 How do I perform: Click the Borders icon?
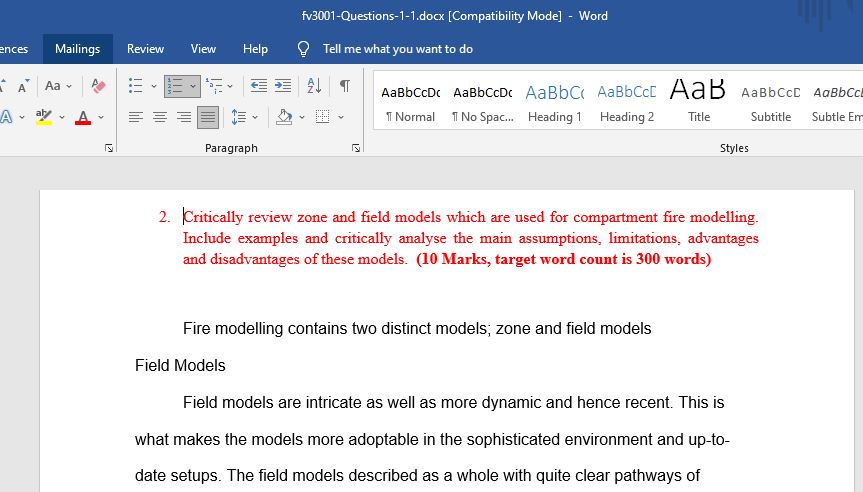tap(323, 117)
